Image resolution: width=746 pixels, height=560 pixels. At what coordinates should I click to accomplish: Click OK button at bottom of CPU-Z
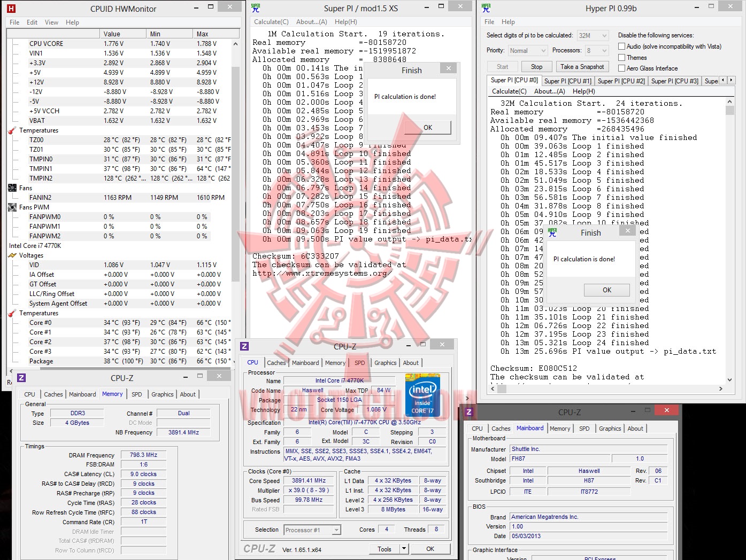pyautogui.click(x=430, y=549)
